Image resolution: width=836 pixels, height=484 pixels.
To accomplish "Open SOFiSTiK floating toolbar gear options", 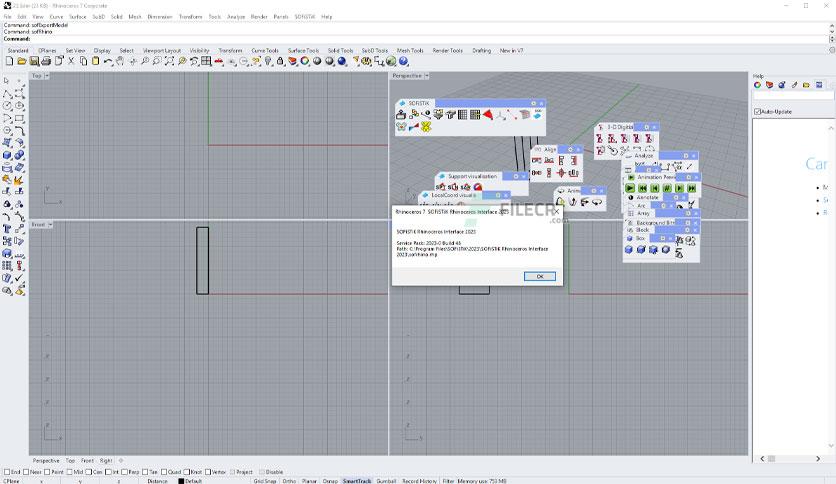I will pos(533,103).
